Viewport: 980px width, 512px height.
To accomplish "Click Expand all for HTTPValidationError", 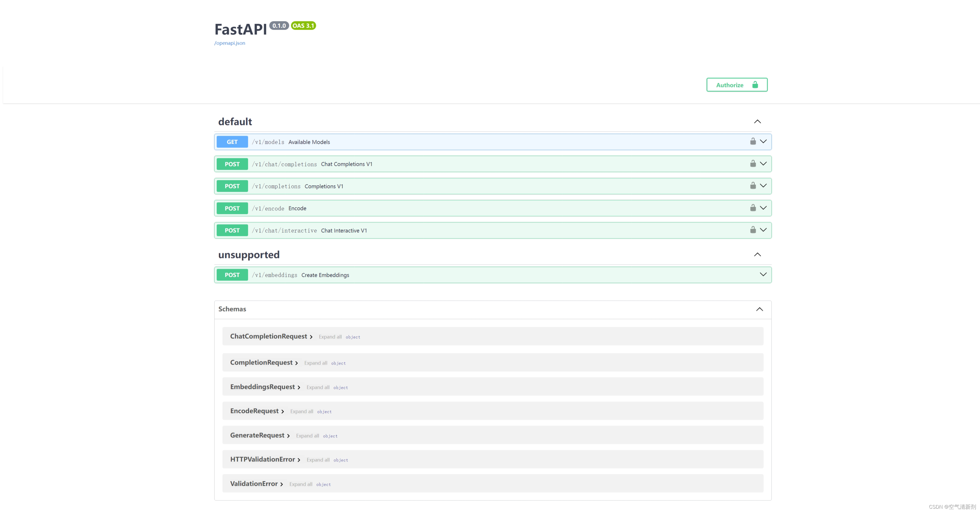I will [x=318, y=459].
